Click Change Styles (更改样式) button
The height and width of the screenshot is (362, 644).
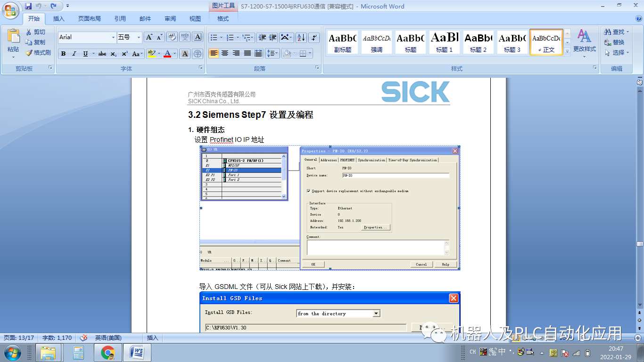pyautogui.click(x=585, y=43)
